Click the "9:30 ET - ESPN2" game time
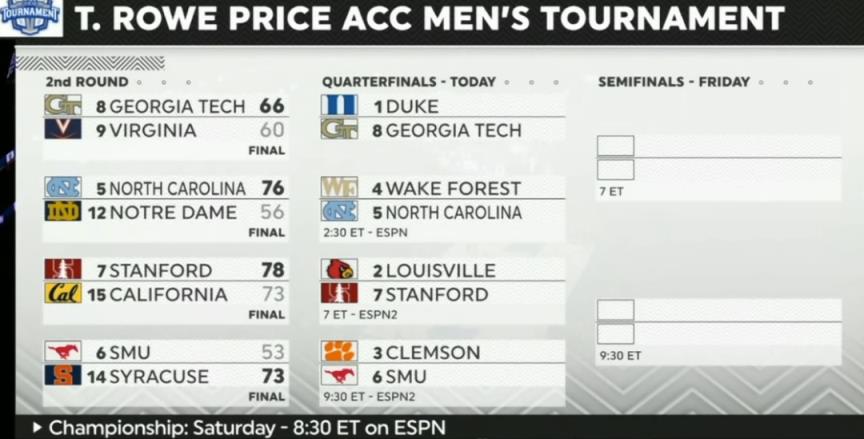This screenshot has width=864, height=439. point(366,397)
